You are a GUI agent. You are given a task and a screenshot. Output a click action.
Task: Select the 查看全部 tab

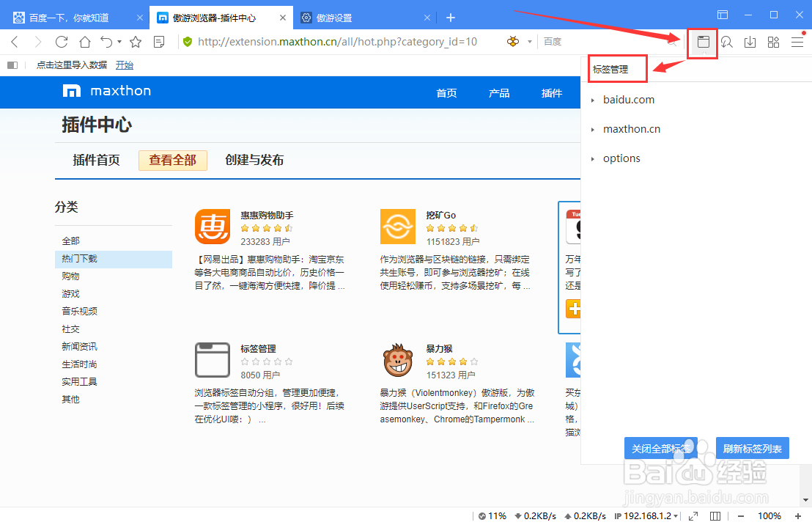pos(173,160)
